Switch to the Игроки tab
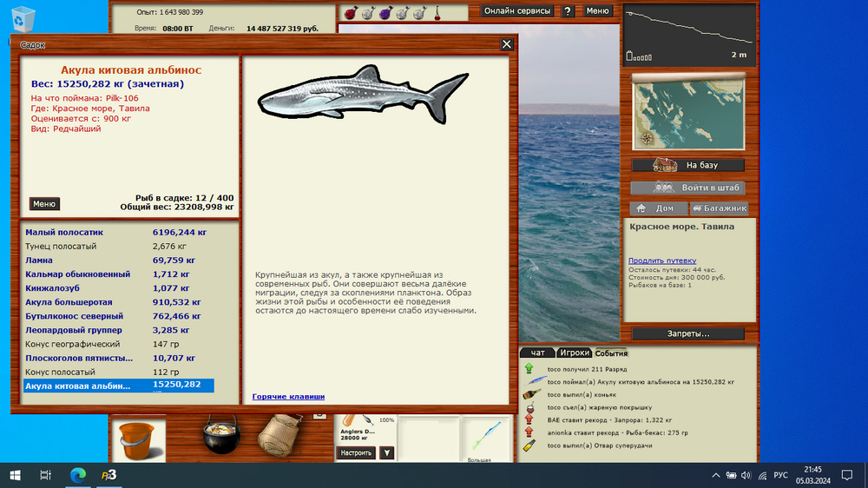 574,353
